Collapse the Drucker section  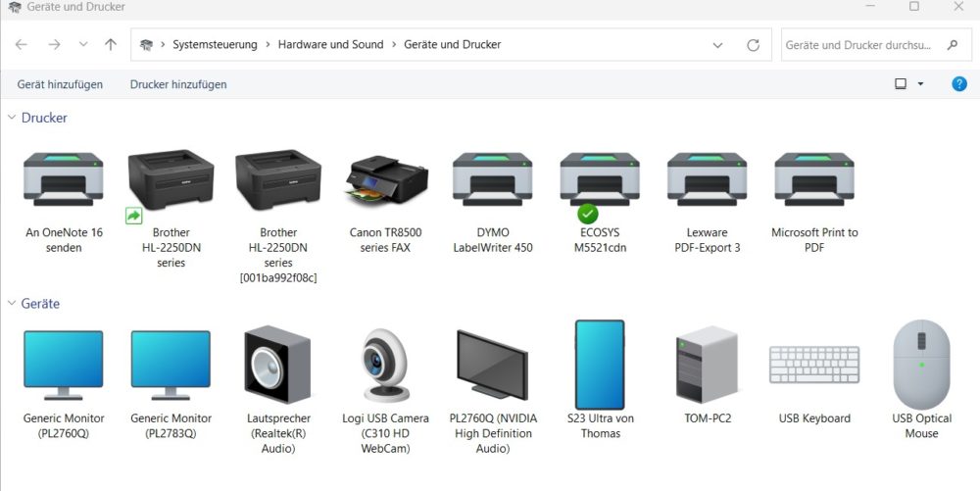[11, 118]
